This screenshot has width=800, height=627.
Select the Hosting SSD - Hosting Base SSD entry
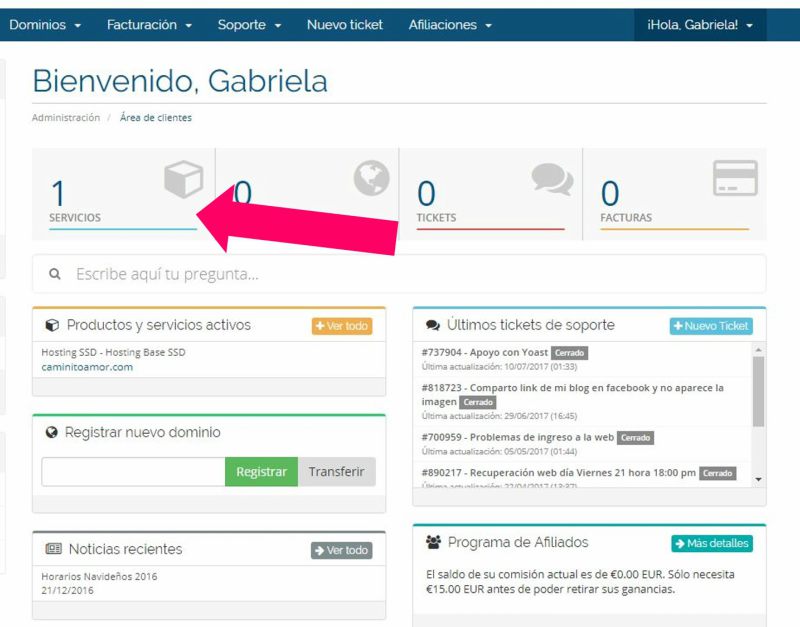(113, 353)
